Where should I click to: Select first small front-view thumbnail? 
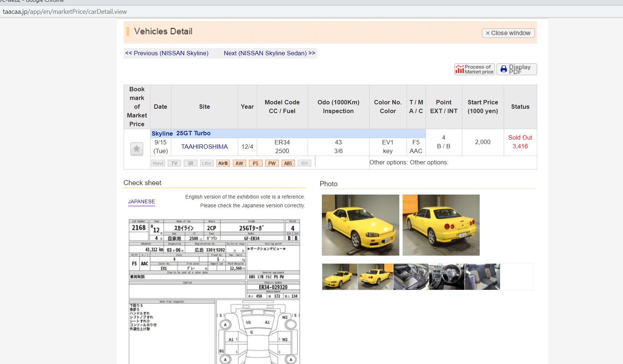pyautogui.click(x=340, y=277)
